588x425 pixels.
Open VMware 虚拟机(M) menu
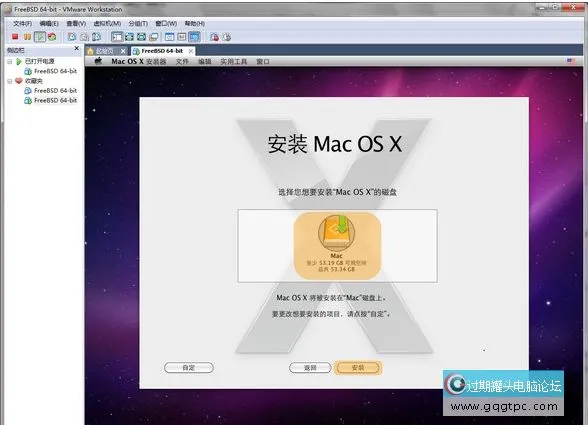pyautogui.click(x=107, y=24)
